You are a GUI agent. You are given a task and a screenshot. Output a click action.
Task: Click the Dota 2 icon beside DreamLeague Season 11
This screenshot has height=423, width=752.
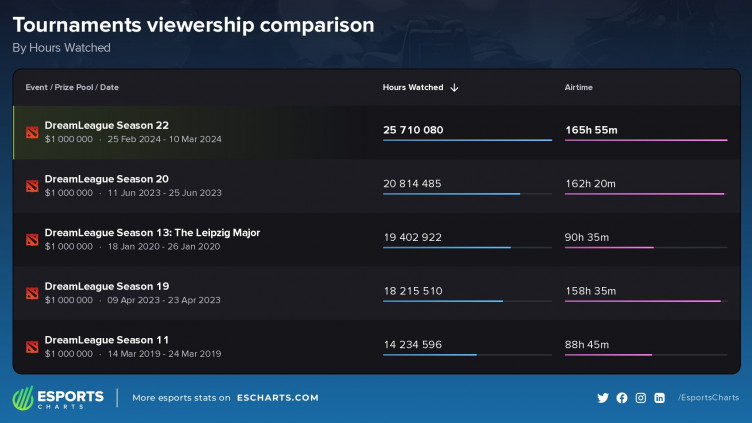[x=32, y=347]
